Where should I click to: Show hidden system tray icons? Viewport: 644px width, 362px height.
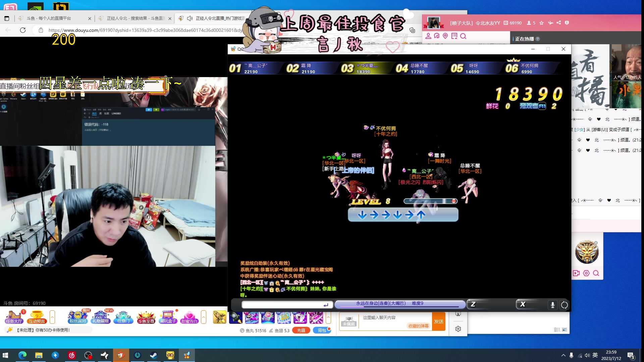(563, 355)
